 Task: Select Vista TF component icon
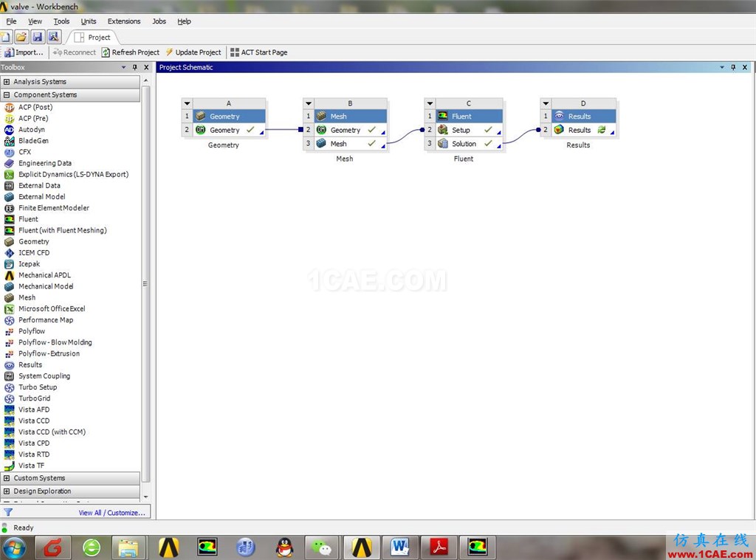(9, 466)
